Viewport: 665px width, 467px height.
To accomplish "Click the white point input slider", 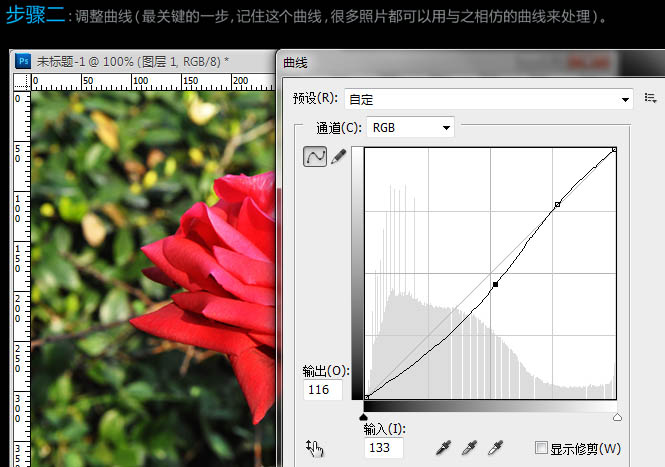I will coord(616,417).
